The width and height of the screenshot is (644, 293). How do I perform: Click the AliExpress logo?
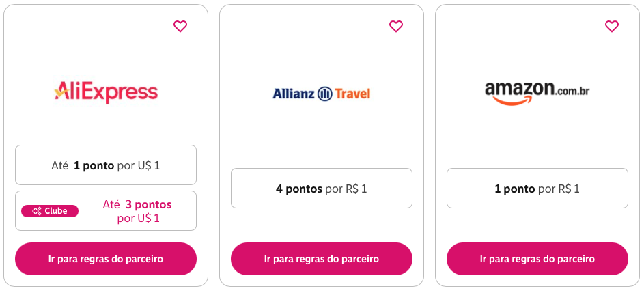click(106, 92)
